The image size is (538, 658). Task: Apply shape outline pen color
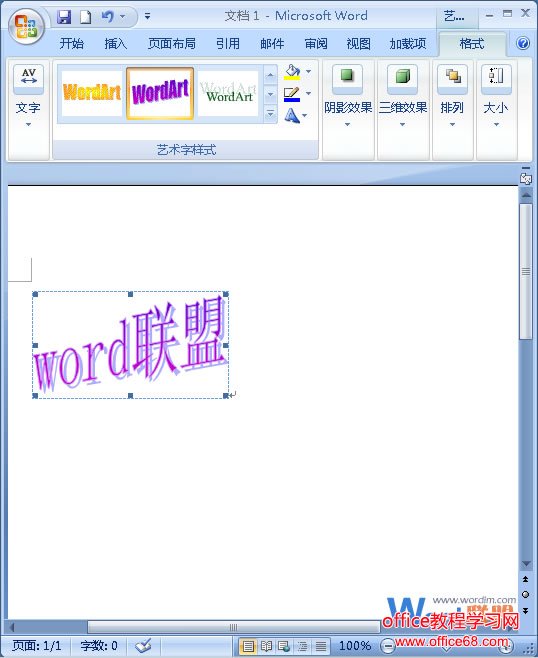[x=292, y=94]
